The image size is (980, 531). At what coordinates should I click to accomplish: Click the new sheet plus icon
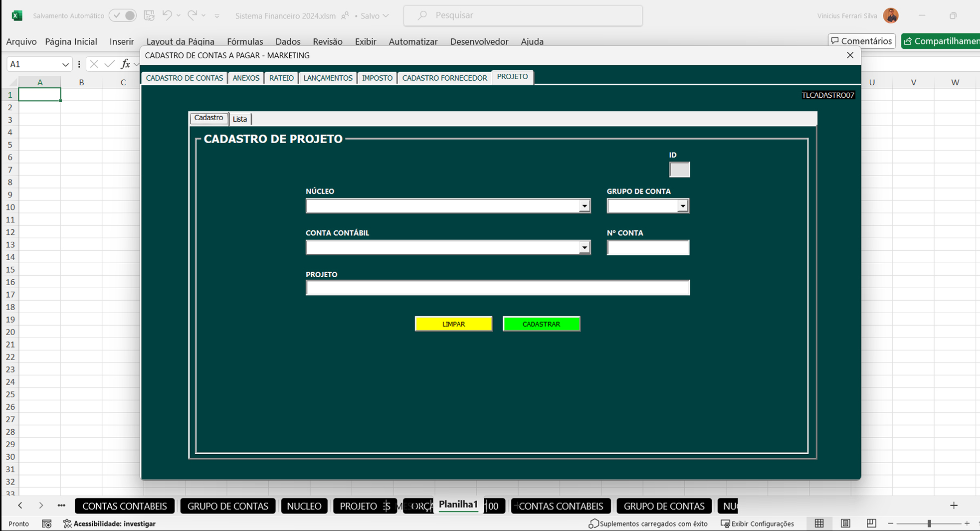coord(954,506)
